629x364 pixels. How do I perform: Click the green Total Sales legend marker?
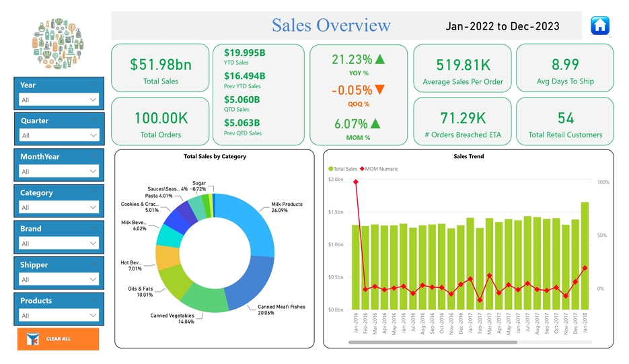coord(330,169)
